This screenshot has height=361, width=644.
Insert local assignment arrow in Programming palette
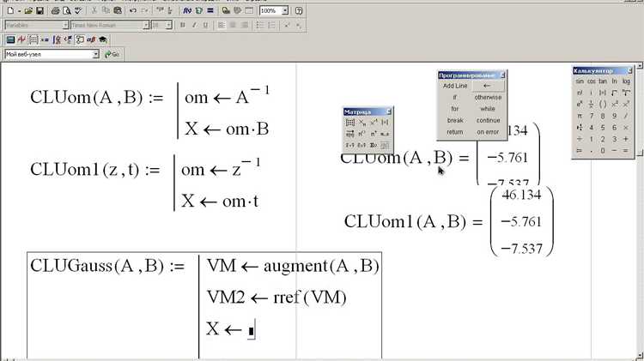coord(487,86)
